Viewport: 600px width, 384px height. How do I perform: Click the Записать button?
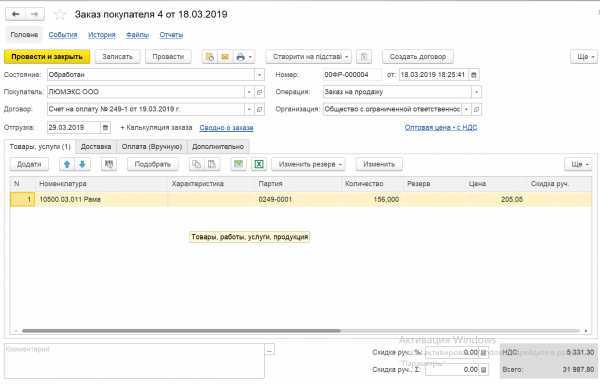117,57
